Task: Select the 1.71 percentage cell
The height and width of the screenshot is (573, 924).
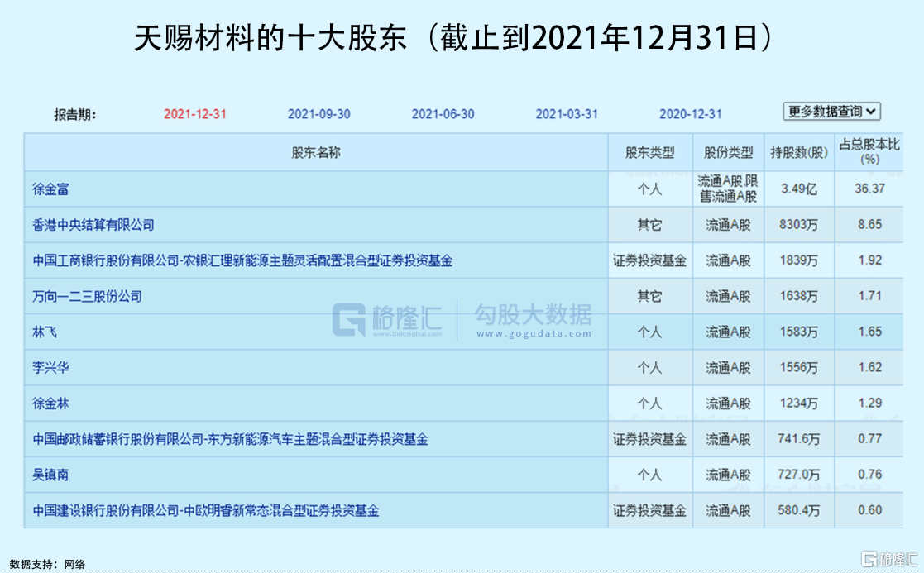Action: pyautogui.click(x=869, y=296)
